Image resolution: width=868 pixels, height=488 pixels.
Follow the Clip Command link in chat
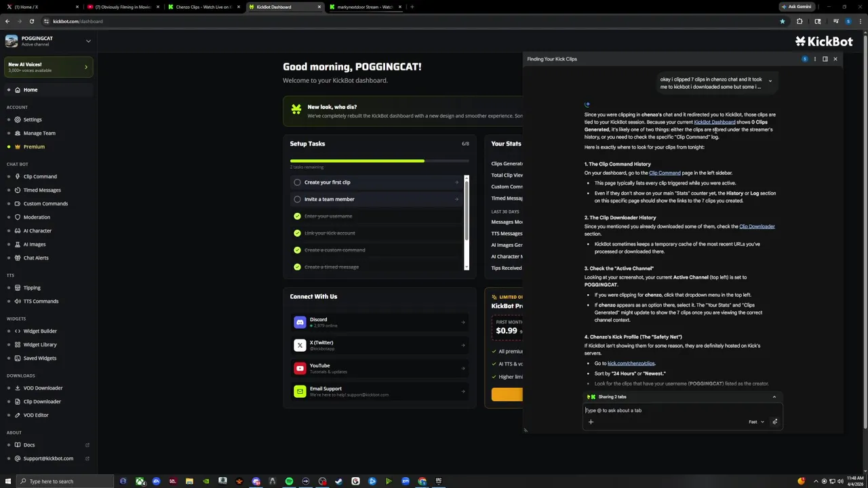(665, 173)
